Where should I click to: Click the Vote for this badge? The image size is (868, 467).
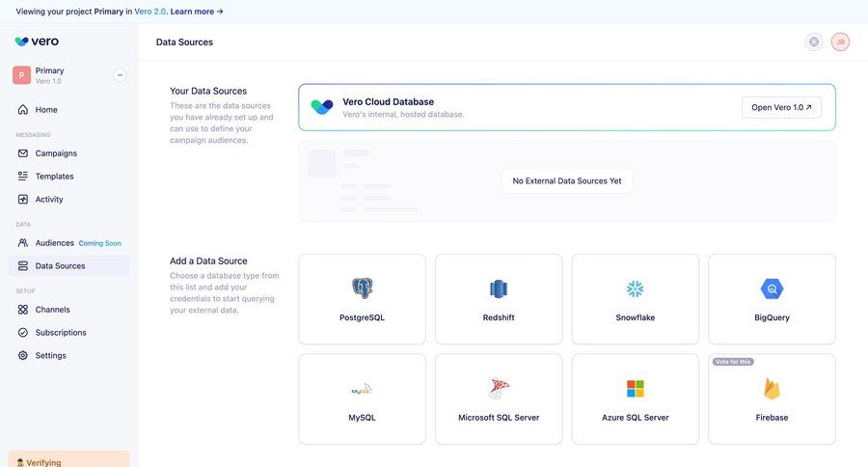(x=733, y=362)
